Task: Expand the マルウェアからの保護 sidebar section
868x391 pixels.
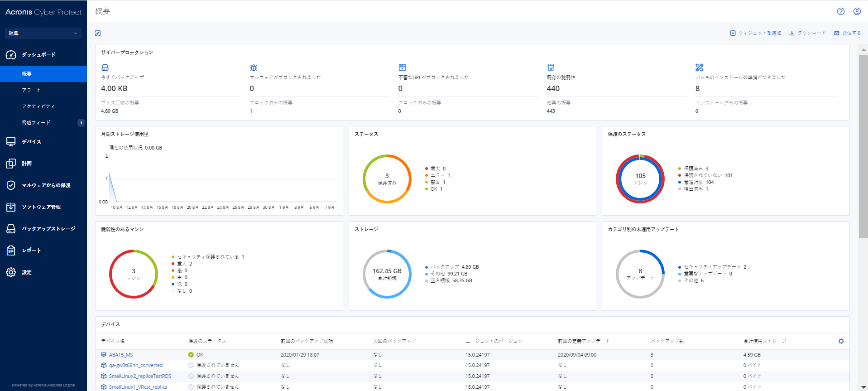Action: pos(46,185)
